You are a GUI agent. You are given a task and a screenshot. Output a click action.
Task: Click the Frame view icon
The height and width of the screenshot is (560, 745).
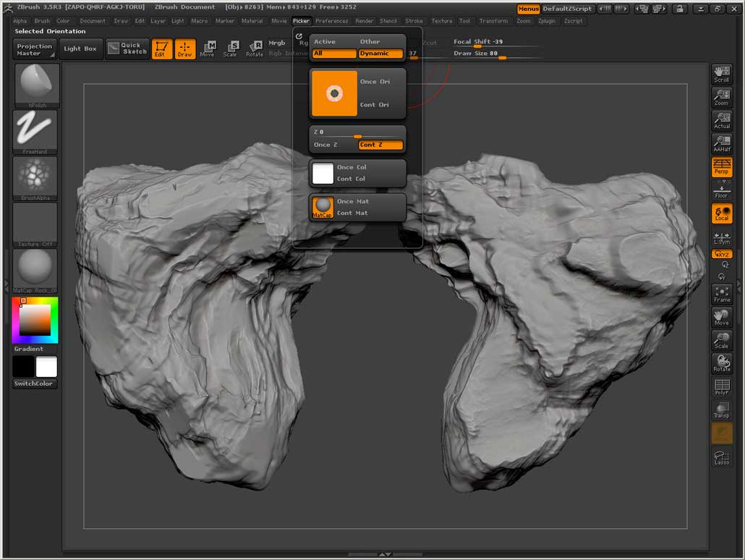722,294
